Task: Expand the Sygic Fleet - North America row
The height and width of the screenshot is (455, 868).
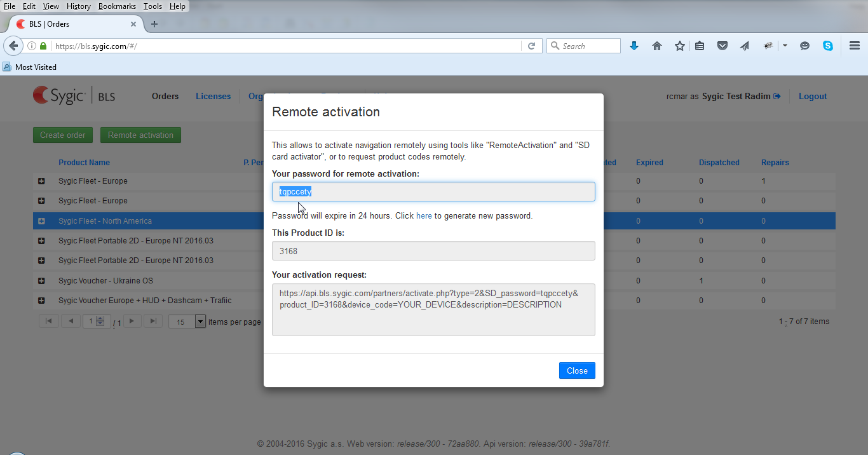Action: click(41, 221)
